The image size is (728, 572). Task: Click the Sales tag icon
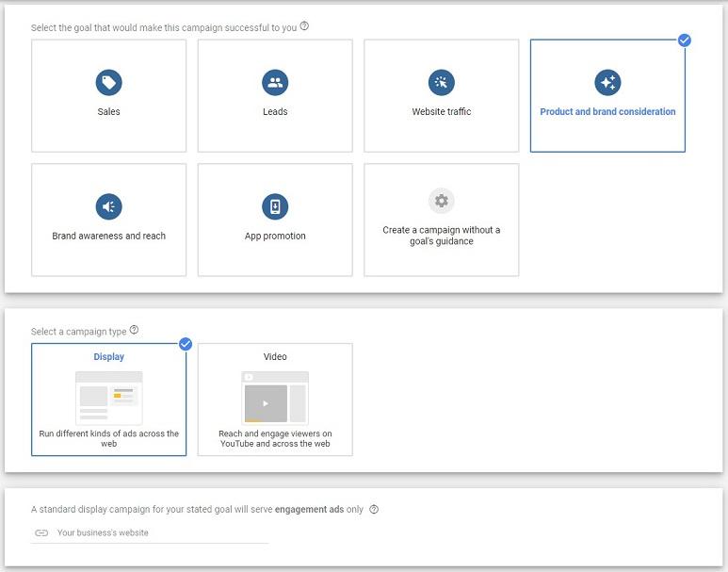[108, 82]
